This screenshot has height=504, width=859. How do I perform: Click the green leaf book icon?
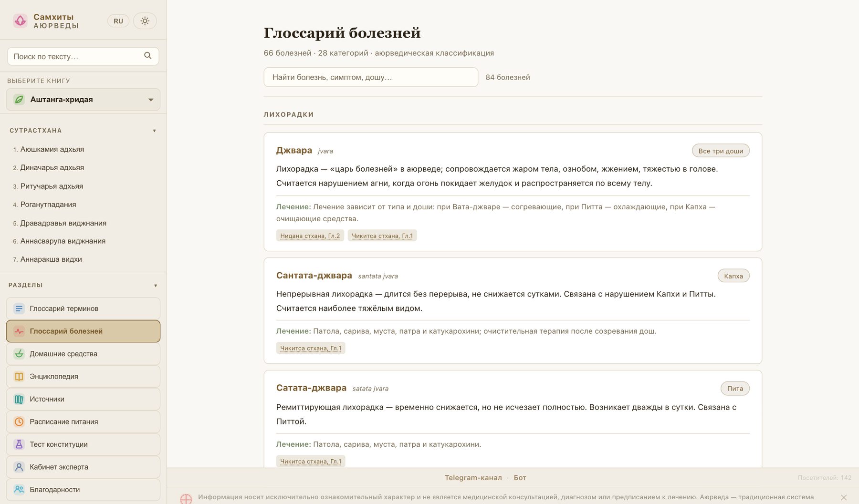19,100
